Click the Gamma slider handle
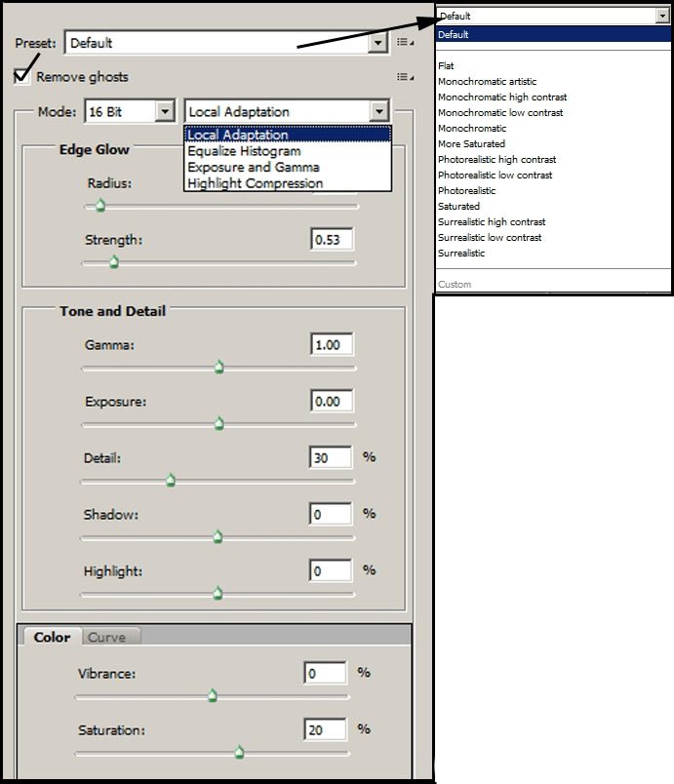The image size is (674, 784). [x=218, y=368]
